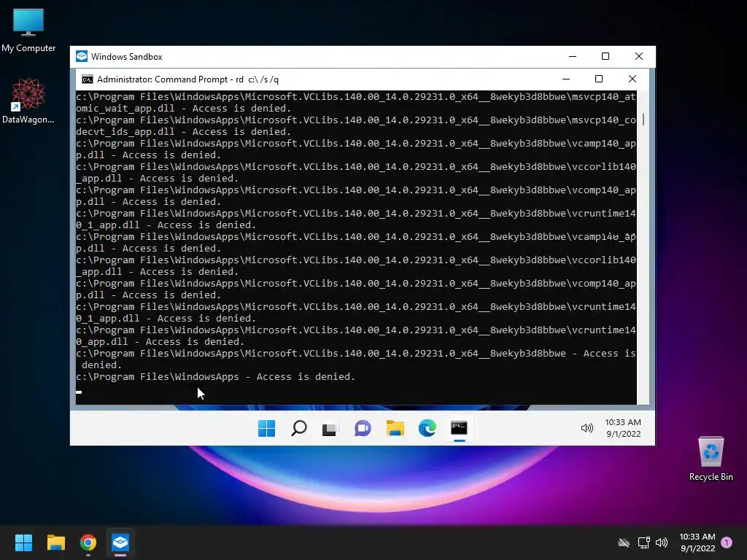Screen dimensions: 747x560
Task: Click the 'omic_wait_app.dll - Access is denied.' line
Action: tap(183, 109)
